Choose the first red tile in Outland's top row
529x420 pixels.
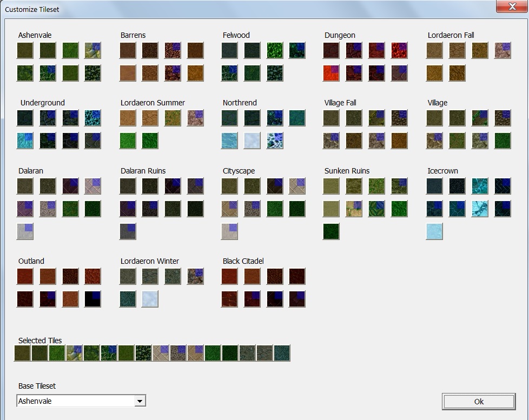(25, 276)
